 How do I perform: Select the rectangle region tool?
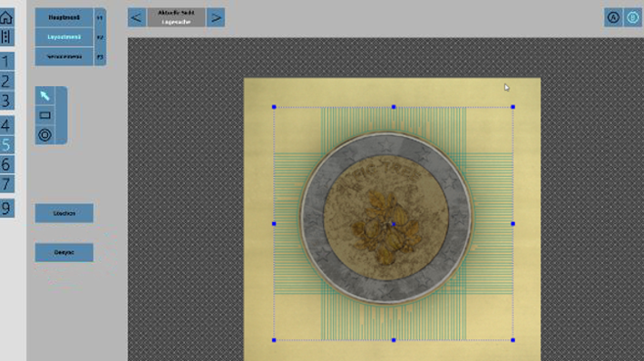44,115
